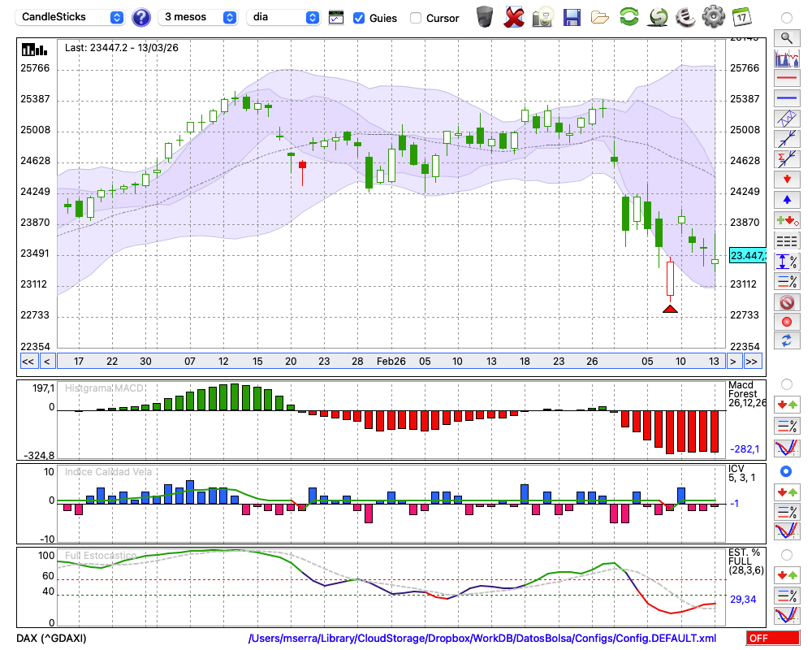Expand the dia timeframe dropdown

283,17
